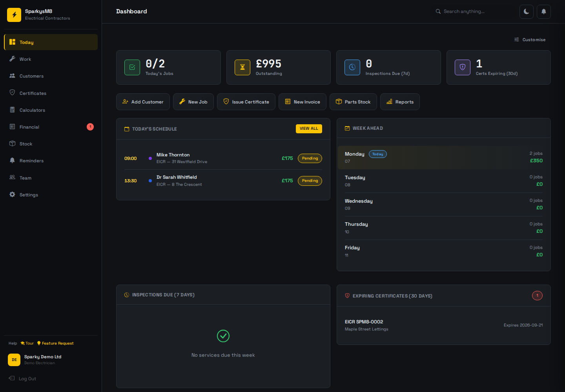565x392 pixels.
Task: Open Mike Thornton's 09:00 job
Action: point(223,158)
